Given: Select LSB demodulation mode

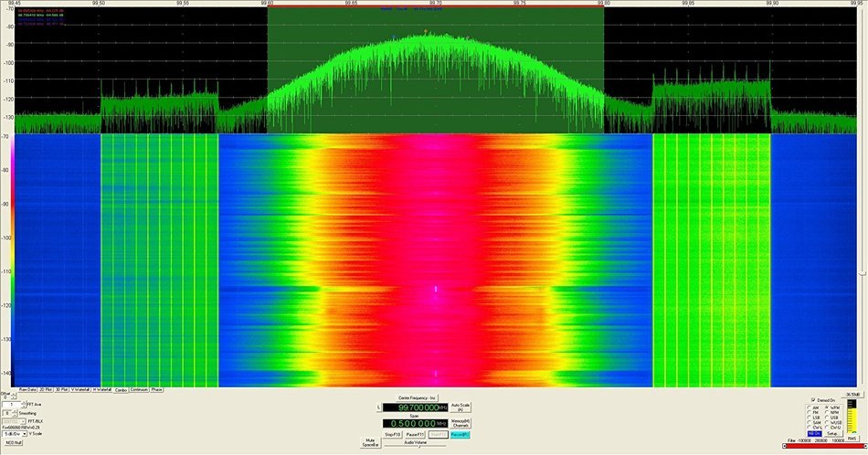Looking at the screenshot, I should point(810,418).
